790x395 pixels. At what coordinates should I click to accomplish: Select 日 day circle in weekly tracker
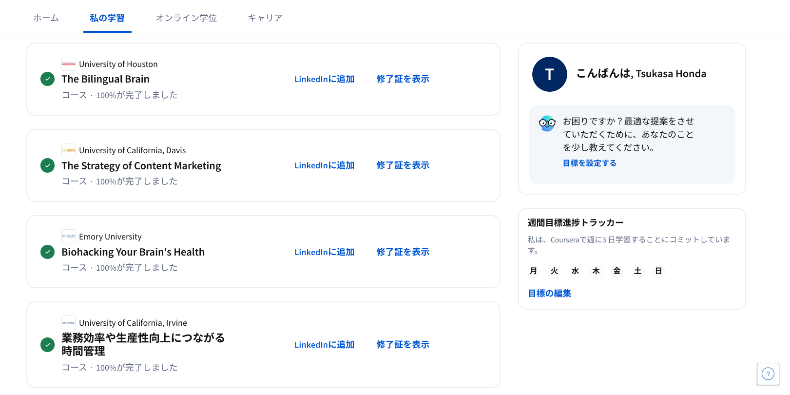(x=659, y=272)
